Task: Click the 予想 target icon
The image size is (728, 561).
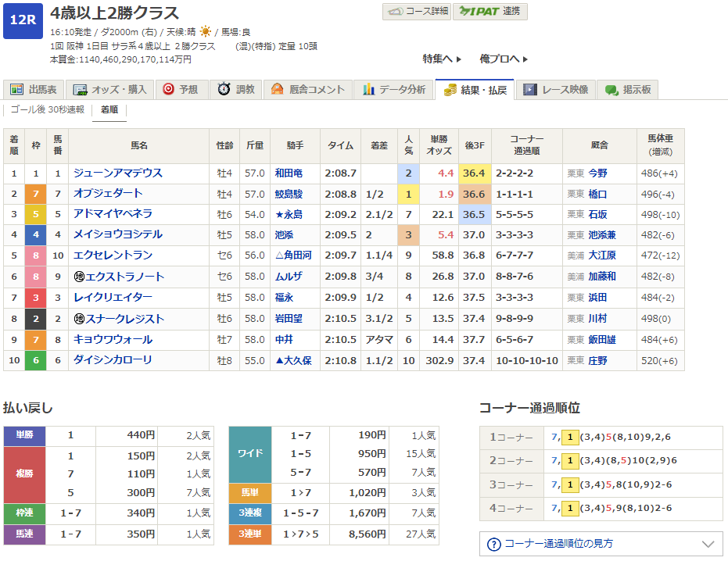Action: click(x=167, y=89)
